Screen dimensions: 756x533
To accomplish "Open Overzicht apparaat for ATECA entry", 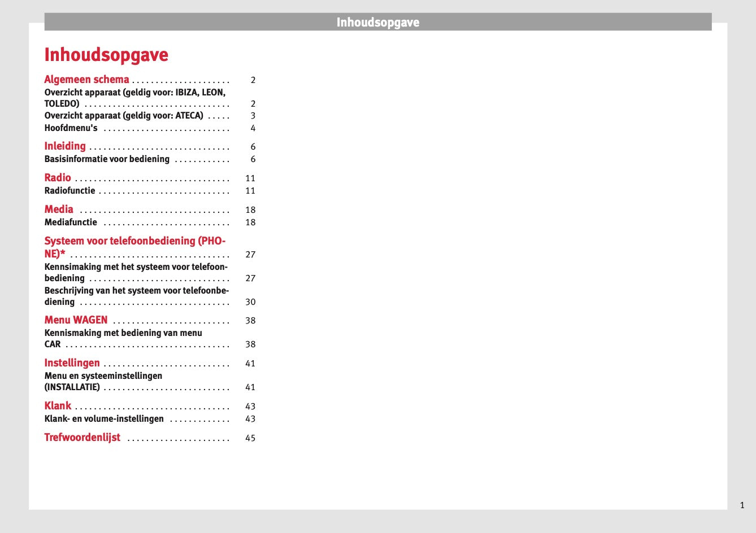I will tap(124, 116).
